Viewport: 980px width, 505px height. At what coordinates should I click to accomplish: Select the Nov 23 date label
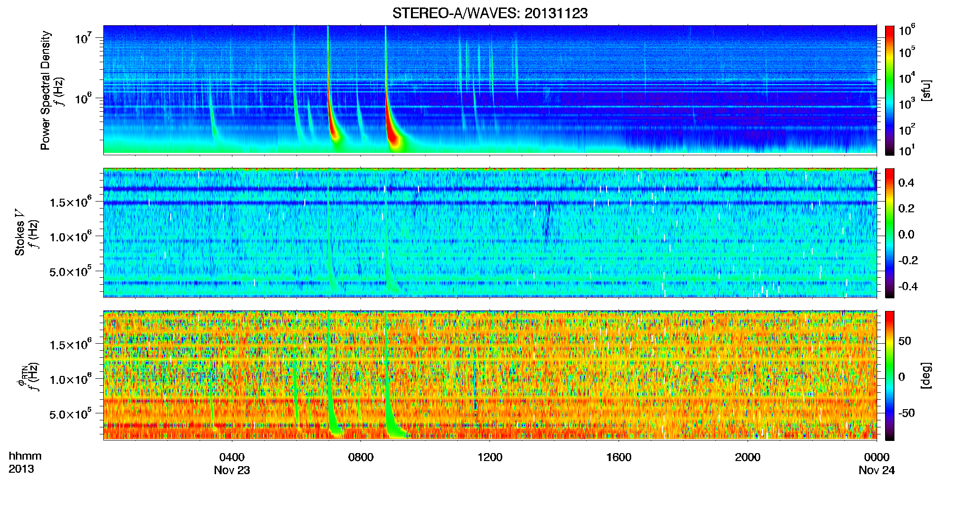coord(232,470)
